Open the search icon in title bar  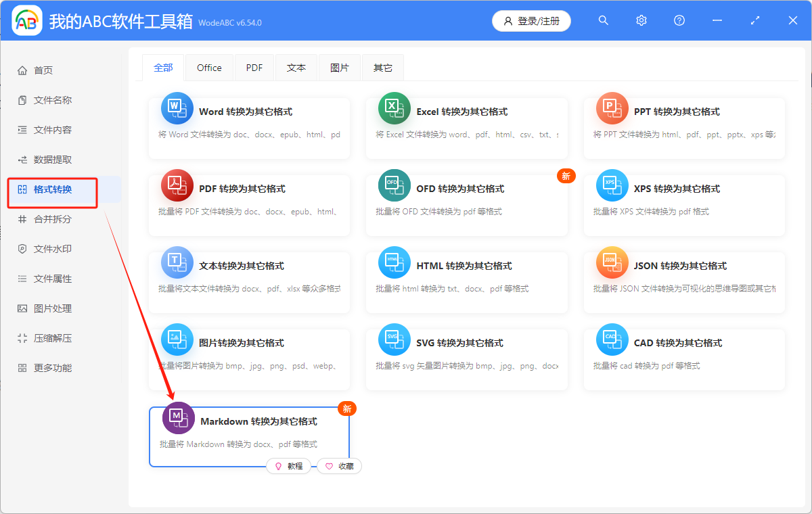tap(603, 20)
